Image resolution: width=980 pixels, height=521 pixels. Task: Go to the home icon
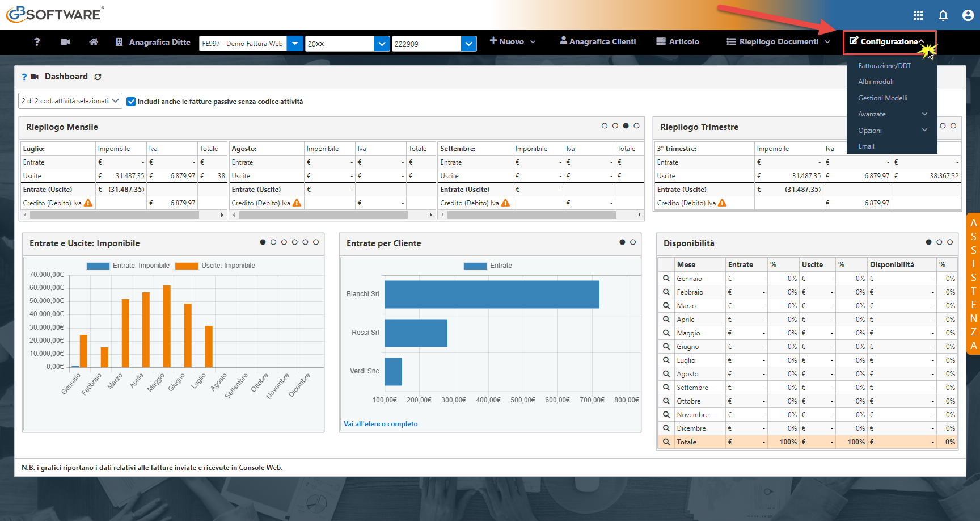pos(94,42)
